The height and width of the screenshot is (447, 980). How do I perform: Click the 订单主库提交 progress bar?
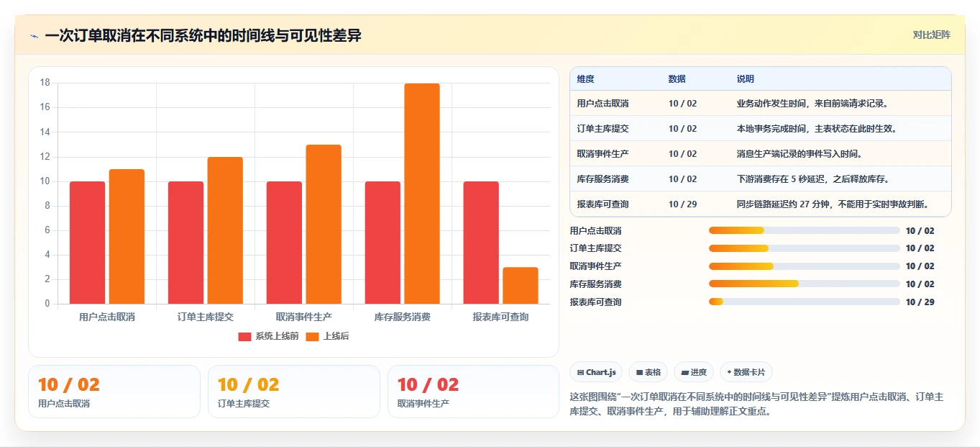pyautogui.click(x=804, y=248)
